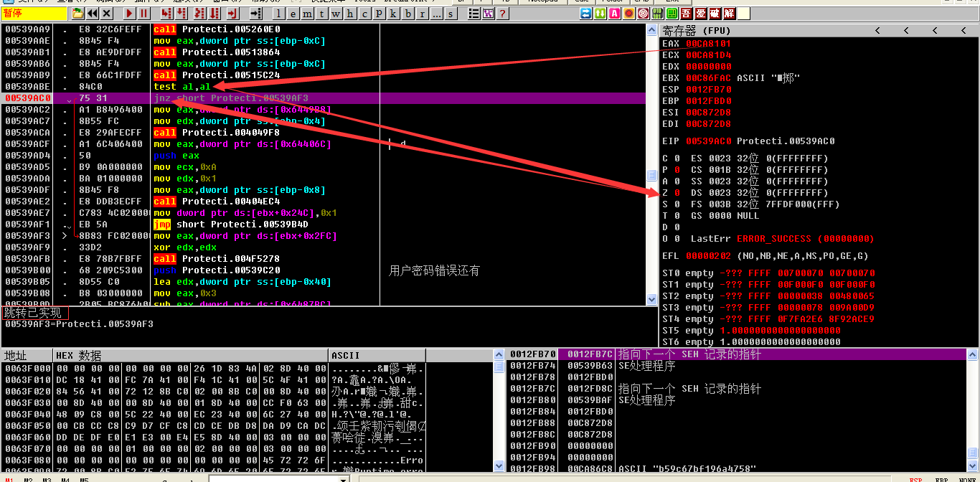Click the 寄存器 (FPU) registers header
Screen dimensions: 980x482
click(x=694, y=30)
